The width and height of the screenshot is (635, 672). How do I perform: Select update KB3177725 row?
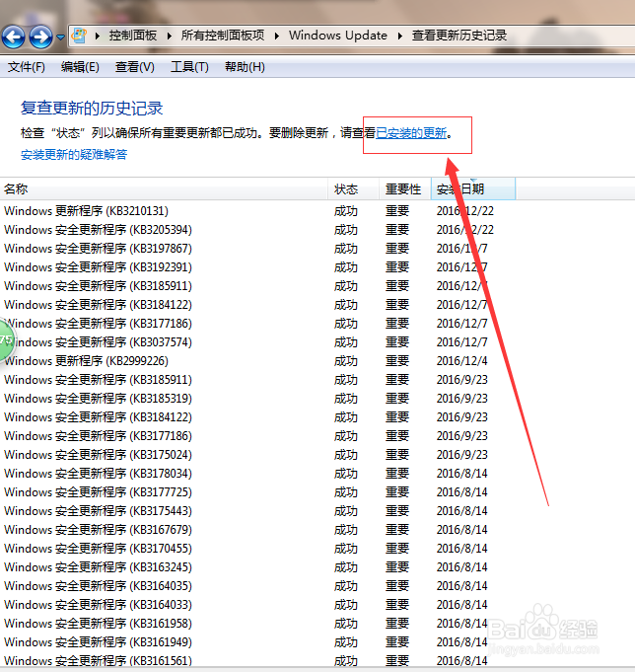pyautogui.click(x=257, y=492)
